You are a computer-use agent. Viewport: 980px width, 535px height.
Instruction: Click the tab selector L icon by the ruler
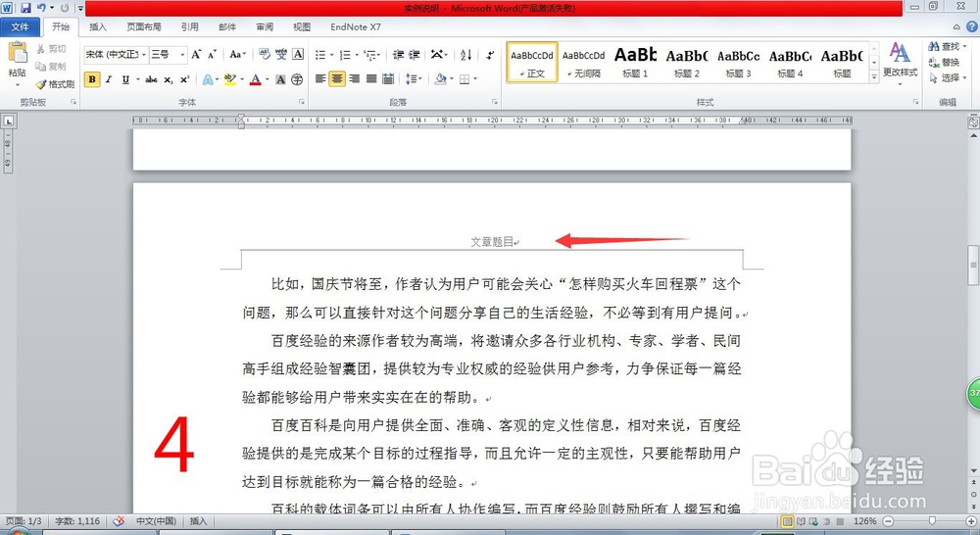pyautogui.click(x=9, y=121)
